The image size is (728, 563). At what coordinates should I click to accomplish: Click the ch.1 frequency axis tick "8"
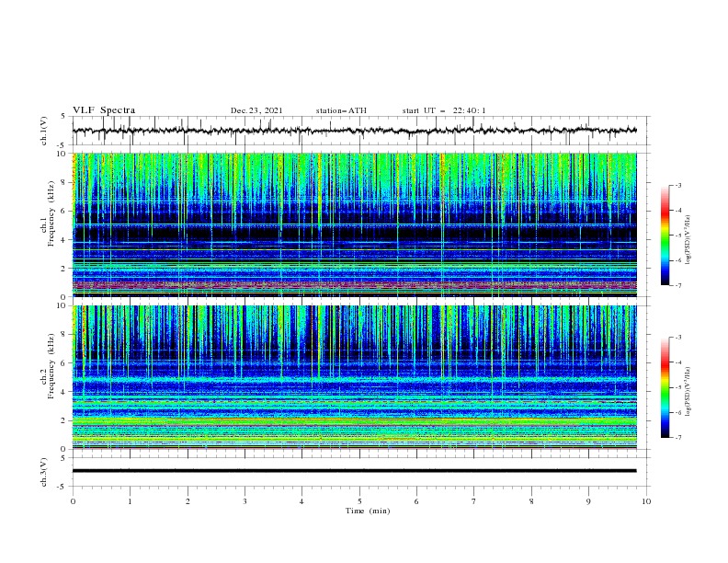coord(65,182)
